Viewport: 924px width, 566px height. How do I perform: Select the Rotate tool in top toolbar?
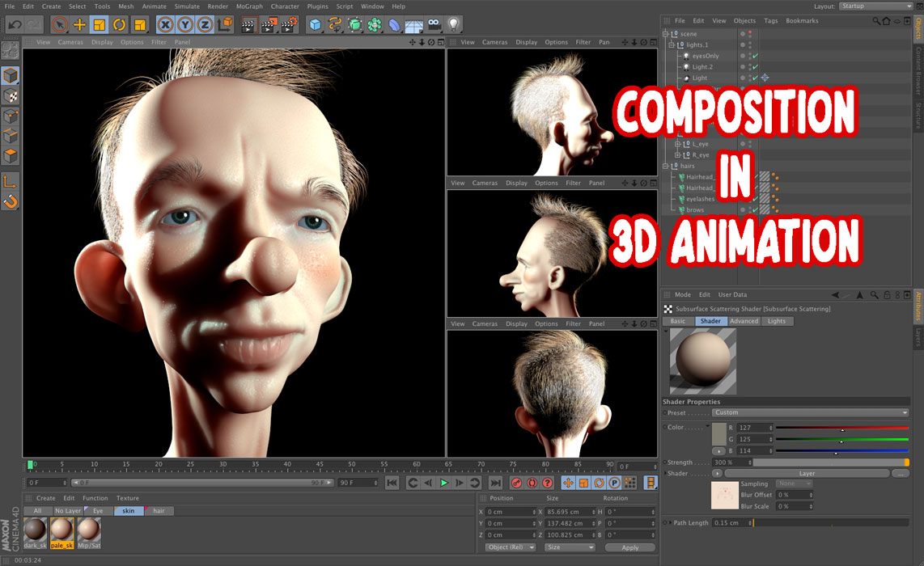[119, 25]
